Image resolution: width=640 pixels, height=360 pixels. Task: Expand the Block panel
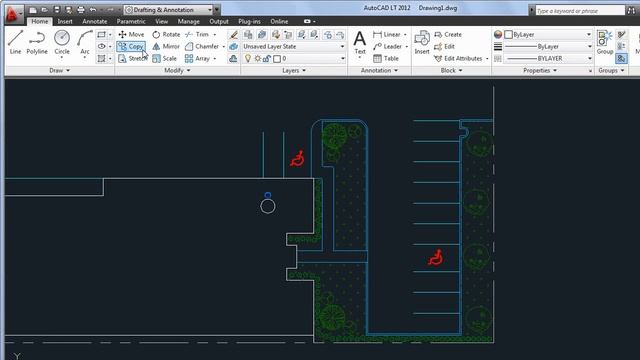tap(451, 71)
